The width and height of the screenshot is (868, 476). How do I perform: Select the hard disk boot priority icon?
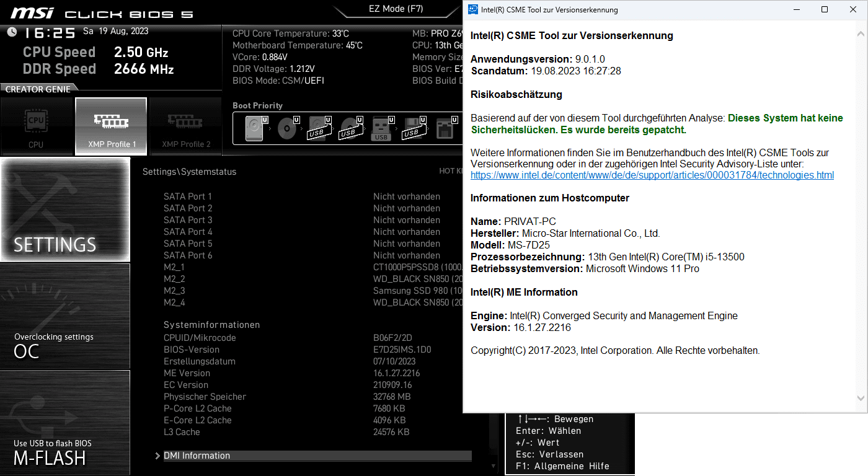(x=254, y=128)
